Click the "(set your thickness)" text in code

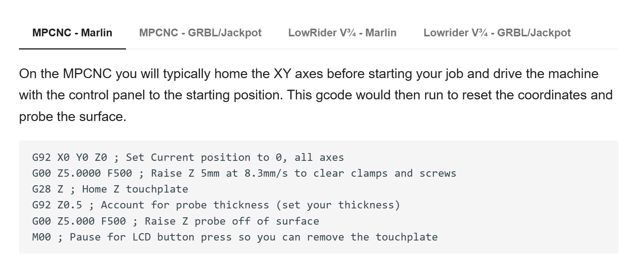pos(338,205)
